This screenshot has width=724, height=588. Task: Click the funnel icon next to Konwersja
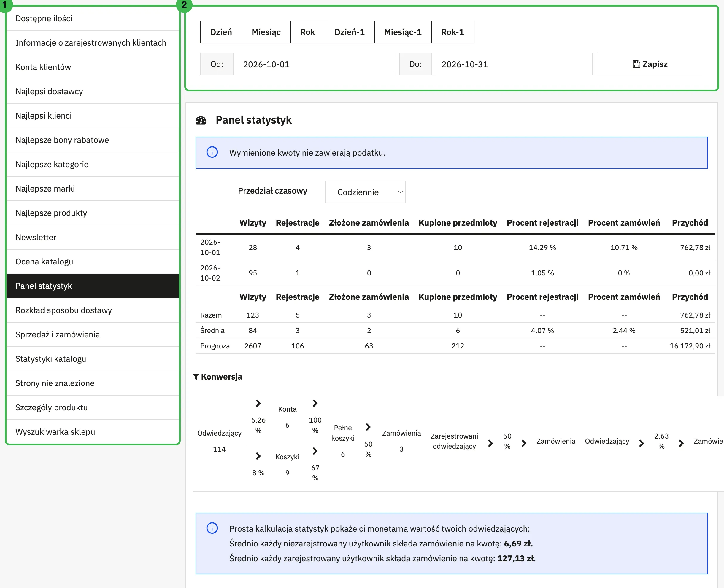[196, 377]
